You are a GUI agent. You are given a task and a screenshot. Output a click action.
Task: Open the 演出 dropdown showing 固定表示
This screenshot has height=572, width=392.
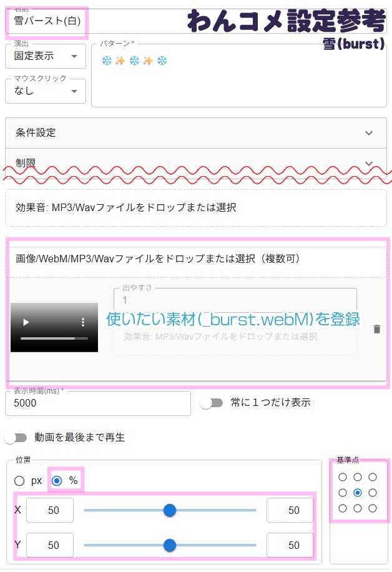pos(46,56)
